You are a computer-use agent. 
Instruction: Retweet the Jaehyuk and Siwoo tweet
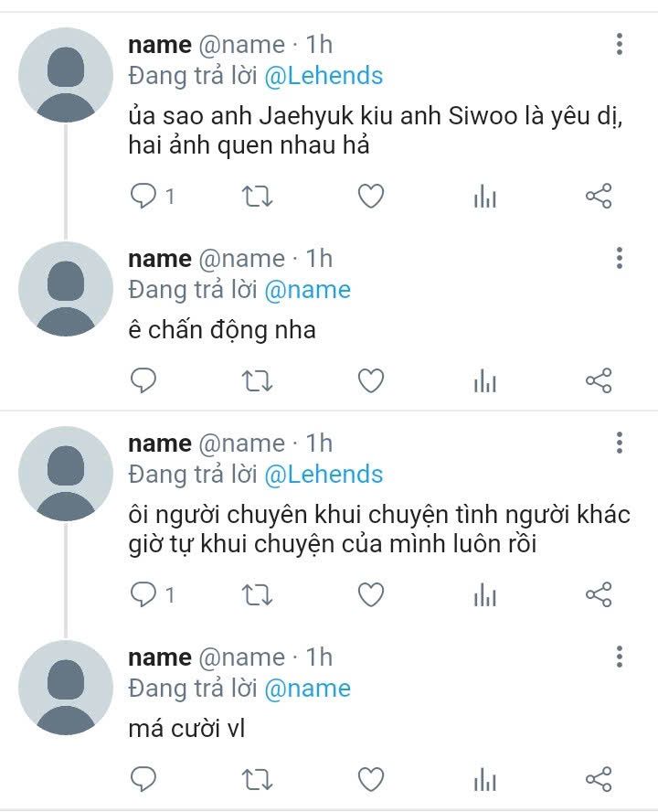258,196
